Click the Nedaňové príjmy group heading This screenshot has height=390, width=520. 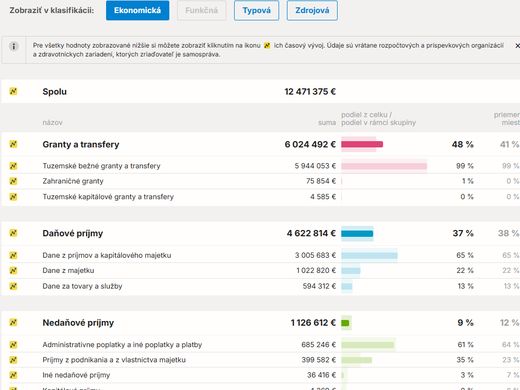78,323
